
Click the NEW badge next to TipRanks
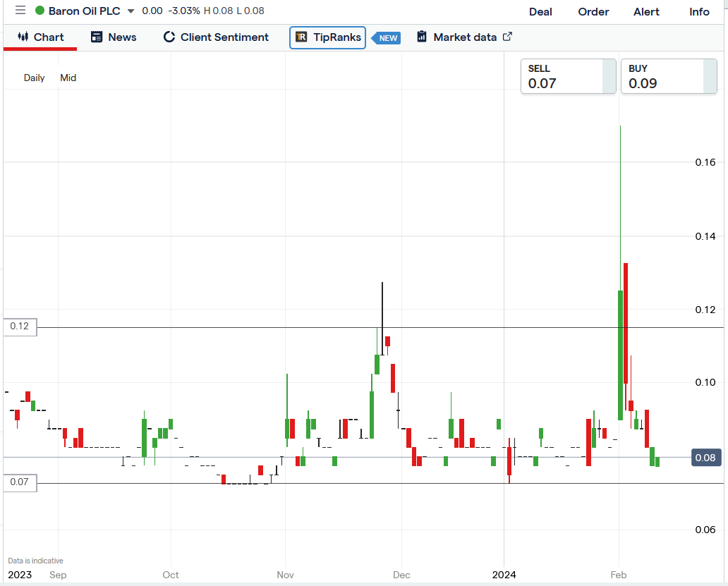[387, 38]
